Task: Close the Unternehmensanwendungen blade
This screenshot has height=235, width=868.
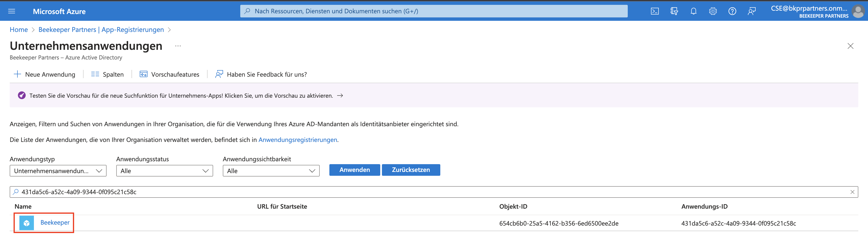Action: coord(851,46)
